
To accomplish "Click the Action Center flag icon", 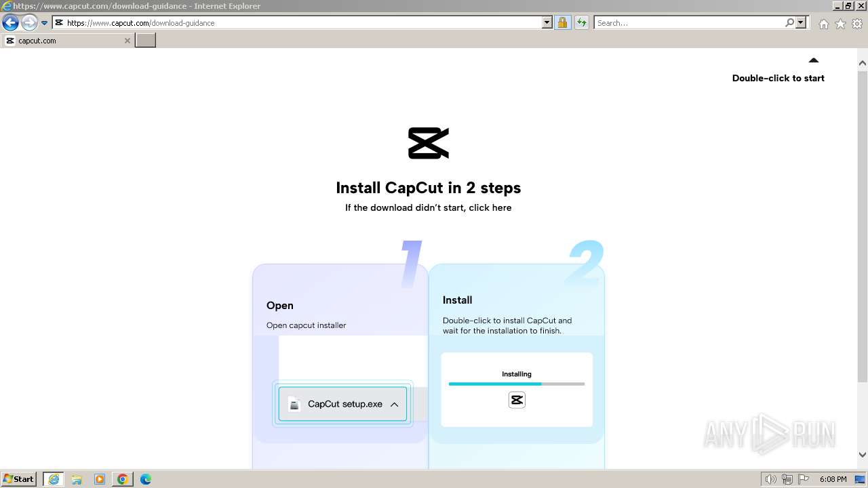I will pos(804,479).
